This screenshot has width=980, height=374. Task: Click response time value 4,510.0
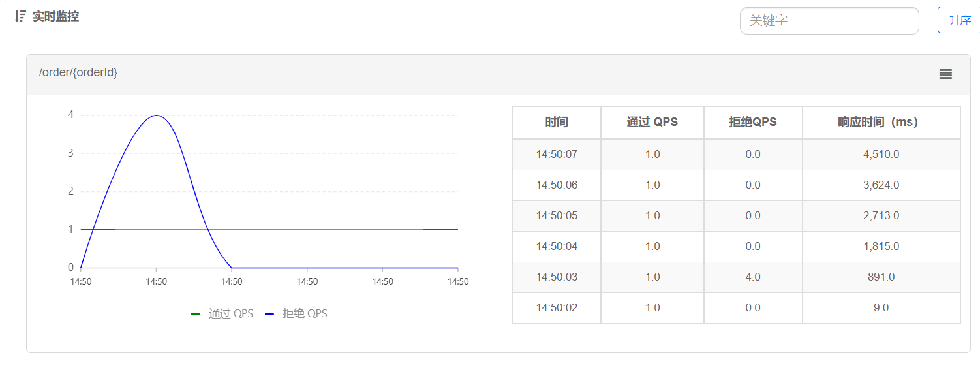[881, 155]
